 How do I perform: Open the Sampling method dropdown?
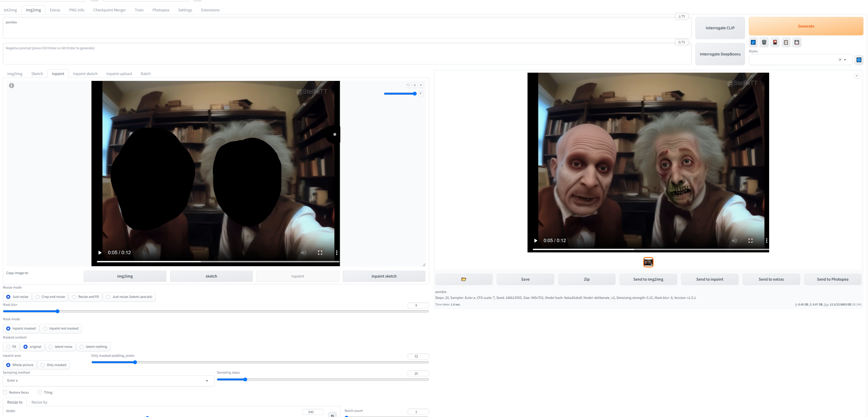coord(108,381)
